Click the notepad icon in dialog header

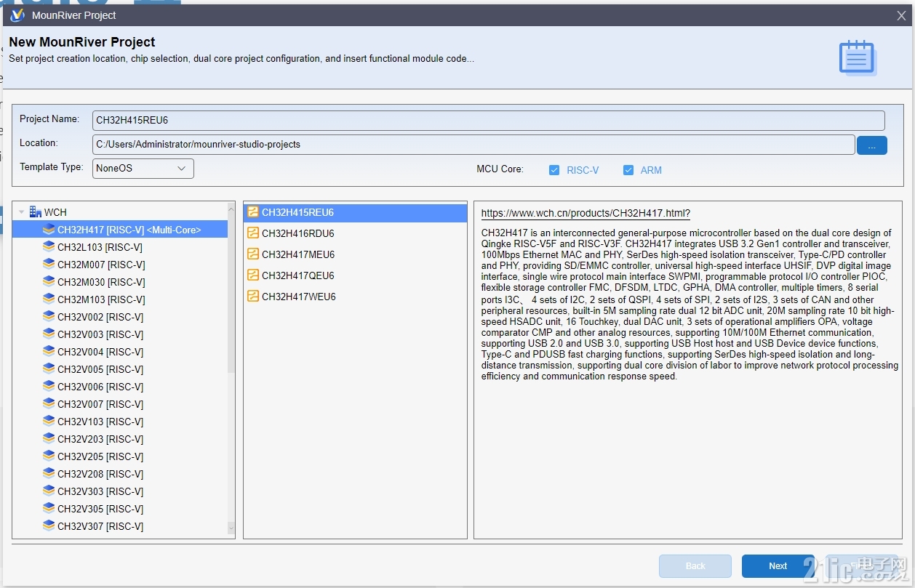pyautogui.click(x=857, y=57)
